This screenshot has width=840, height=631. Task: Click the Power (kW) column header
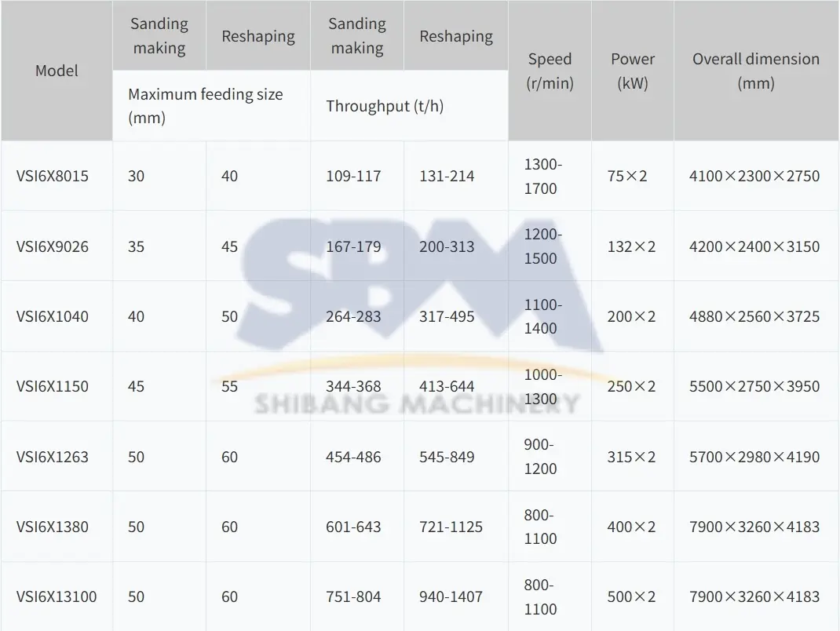point(633,71)
